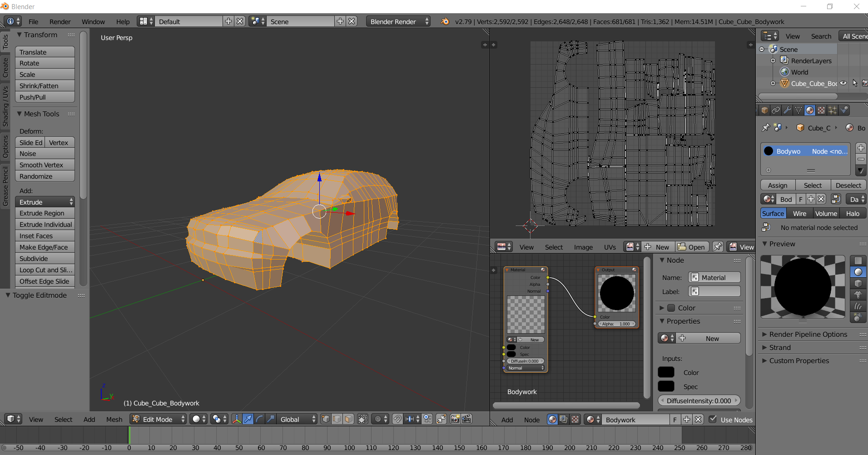
Task: Open the Modifiers properties tab (wrench icon)
Action: (787, 110)
